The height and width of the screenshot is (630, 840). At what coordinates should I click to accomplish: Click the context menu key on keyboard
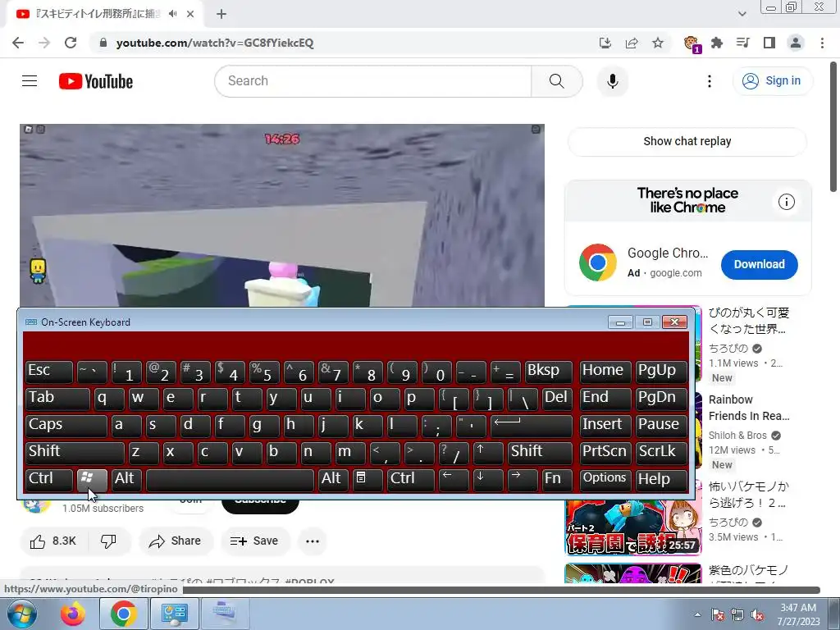coord(367,479)
